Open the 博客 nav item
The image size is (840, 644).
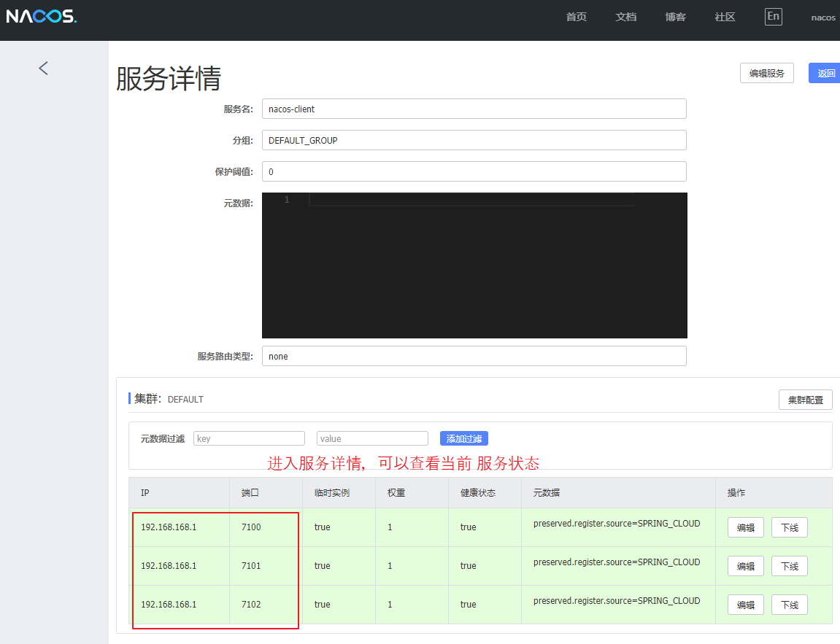pyautogui.click(x=676, y=17)
